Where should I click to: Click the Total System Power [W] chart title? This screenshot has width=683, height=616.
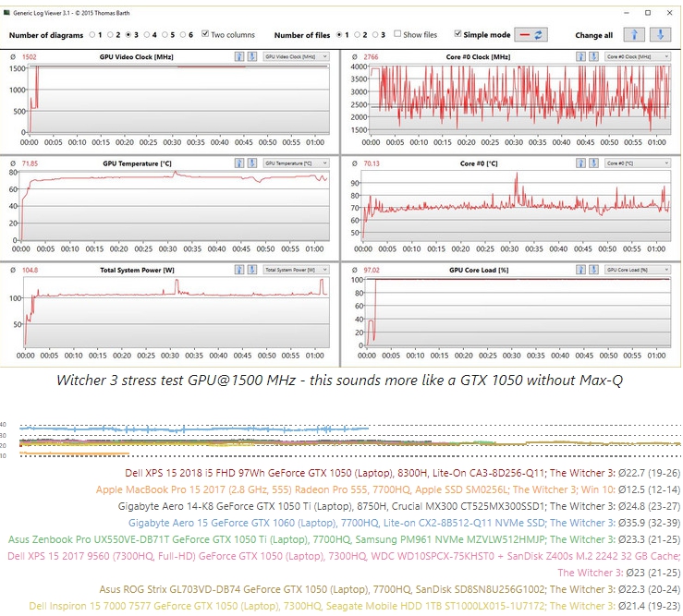137,271
